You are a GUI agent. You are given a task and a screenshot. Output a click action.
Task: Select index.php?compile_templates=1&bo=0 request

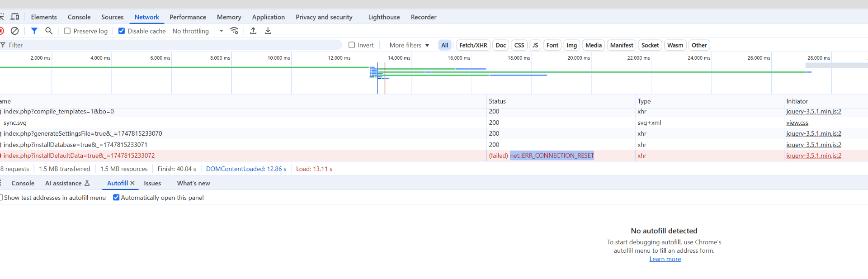pos(434,112)
